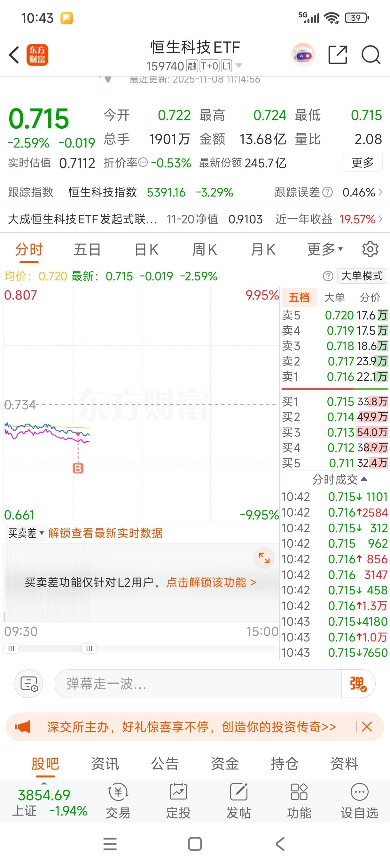390x868 pixels.
Task: Collapse 分时成交 list arrow
Action: (364, 479)
